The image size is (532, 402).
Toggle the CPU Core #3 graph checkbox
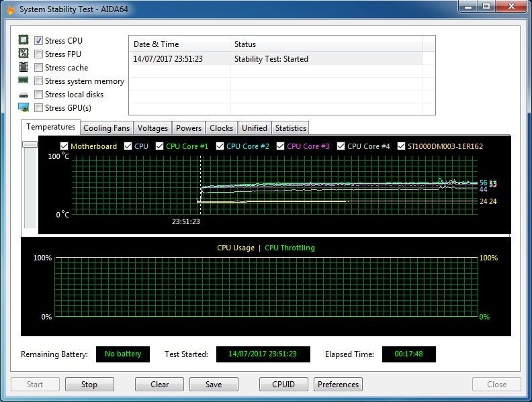280,146
